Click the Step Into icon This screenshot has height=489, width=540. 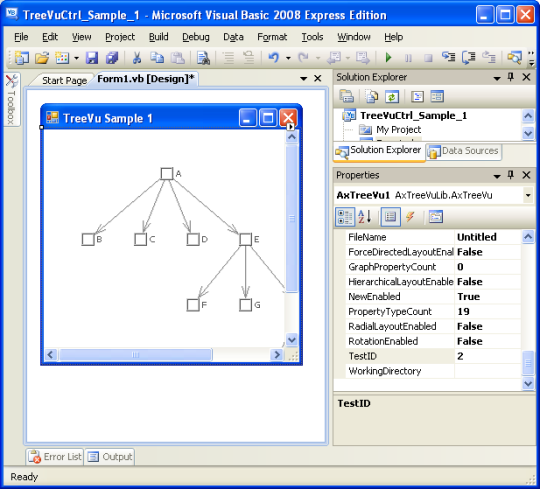(x=449, y=58)
